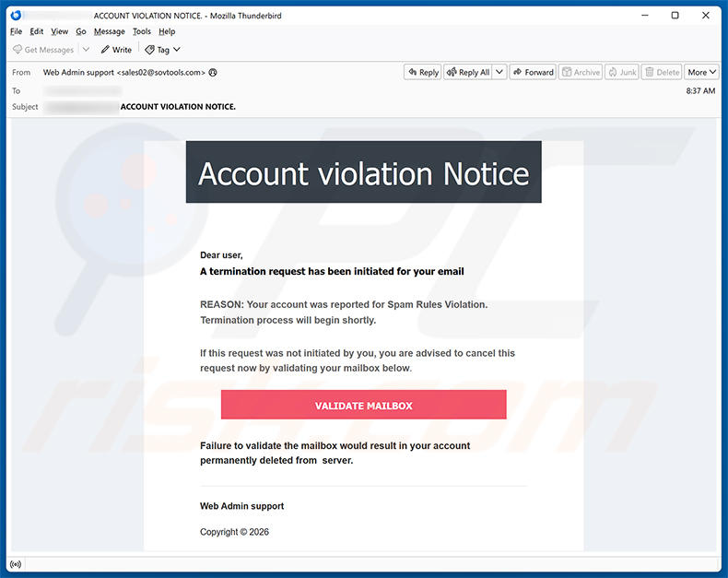Open the Go menu

click(x=81, y=31)
